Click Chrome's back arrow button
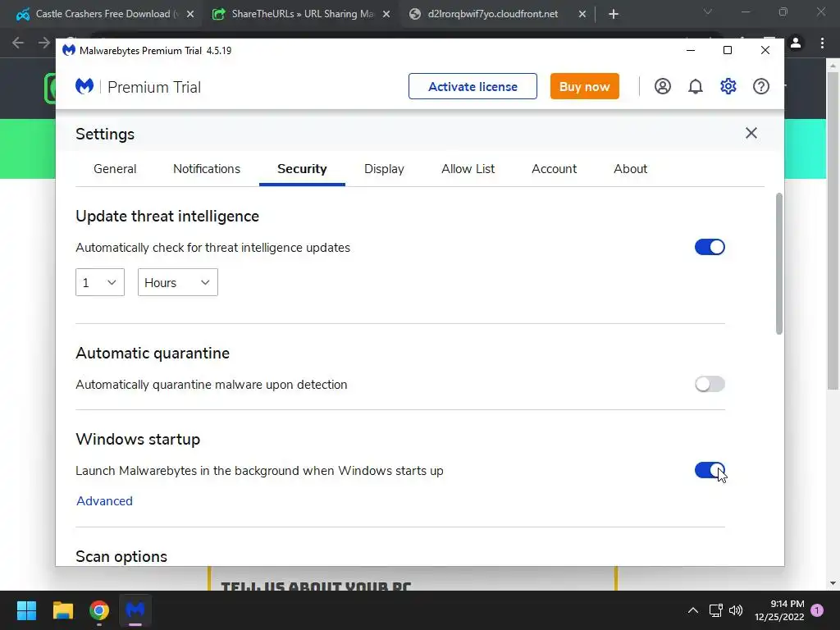Viewport: 840px width, 630px height. [x=18, y=43]
